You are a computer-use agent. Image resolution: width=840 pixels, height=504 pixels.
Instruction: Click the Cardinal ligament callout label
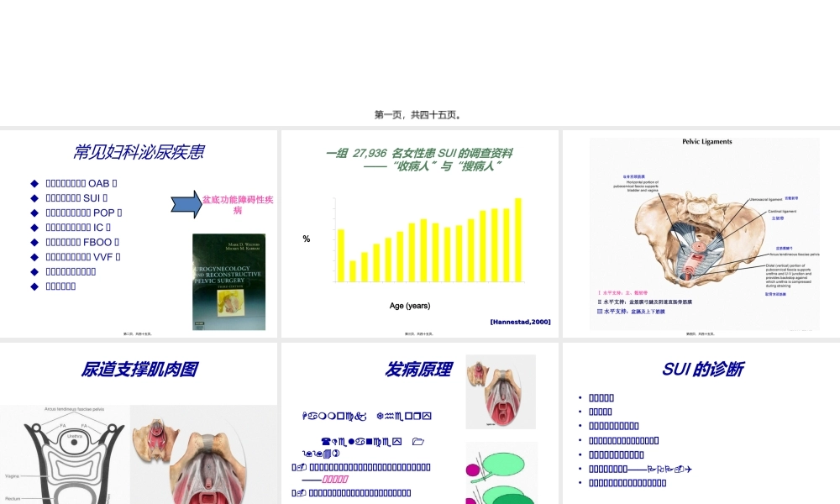point(780,212)
